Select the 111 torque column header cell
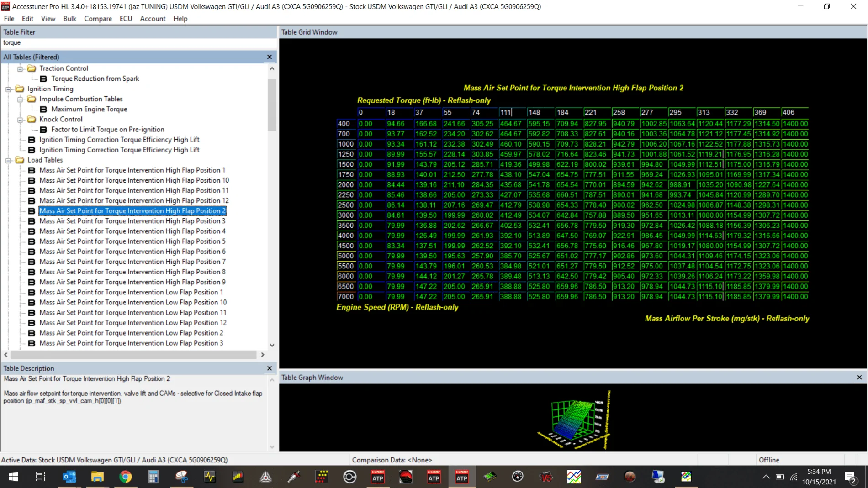This screenshot has width=868, height=488. (512, 112)
